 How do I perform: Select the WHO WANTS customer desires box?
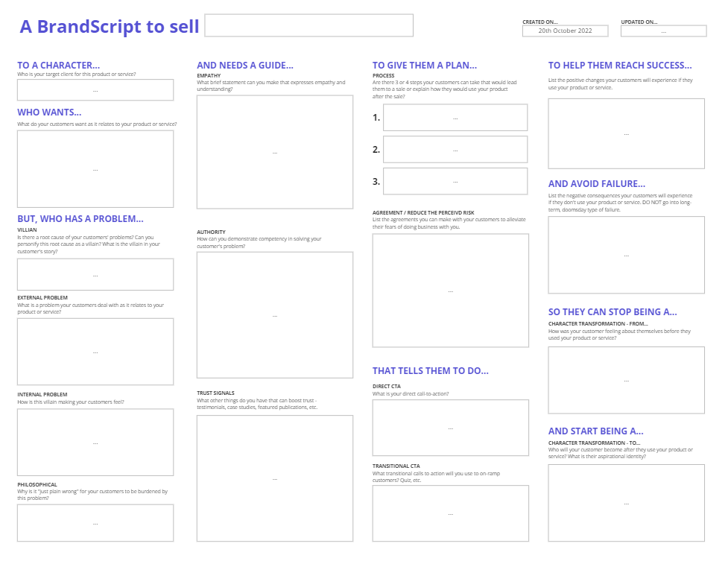95,168
